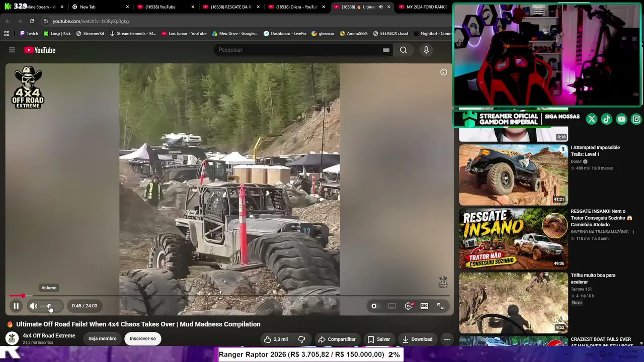644x362 pixels.
Task: Click the browser forward arrow
Action: pyautogui.click(x=20, y=21)
